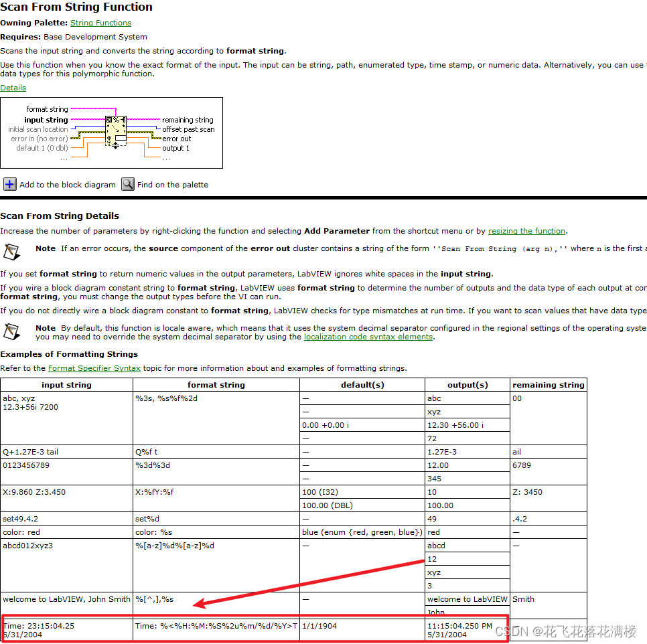Select the 'set49.4.2' input cell
Image resolution: width=647 pixels, height=644 pixels.
click(66, 519)
